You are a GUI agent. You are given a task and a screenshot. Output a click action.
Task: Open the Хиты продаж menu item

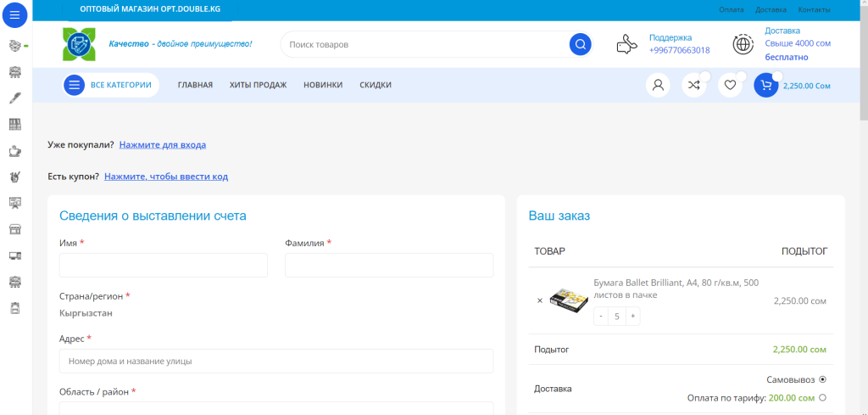pyautogui.click(x=258, y=85)
